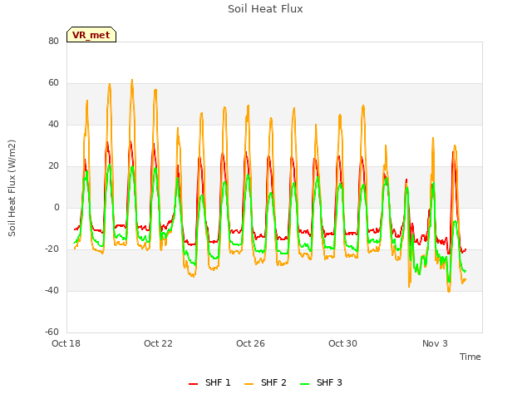Viewport: 532px width, 399px height.
Task: Toggle SHF 2 series in legend
Action: (x=265, y=382)
